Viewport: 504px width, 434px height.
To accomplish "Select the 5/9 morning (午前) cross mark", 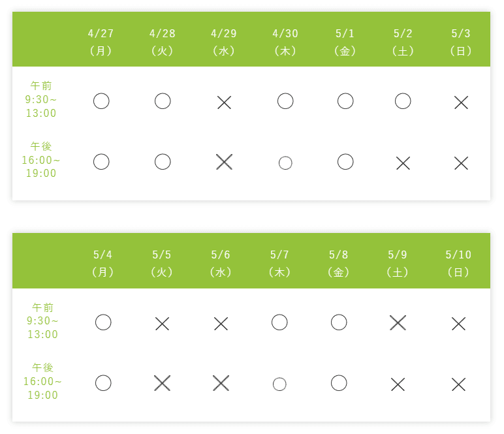I will tap(398, 322).
